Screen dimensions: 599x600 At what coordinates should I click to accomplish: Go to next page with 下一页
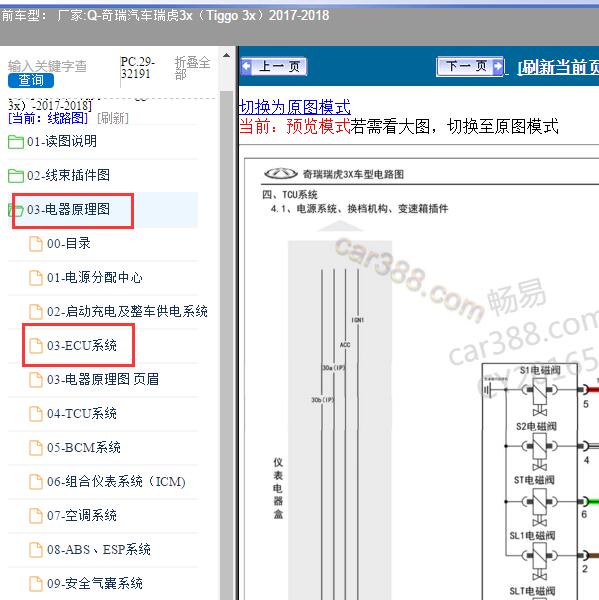tap(470, 67)
